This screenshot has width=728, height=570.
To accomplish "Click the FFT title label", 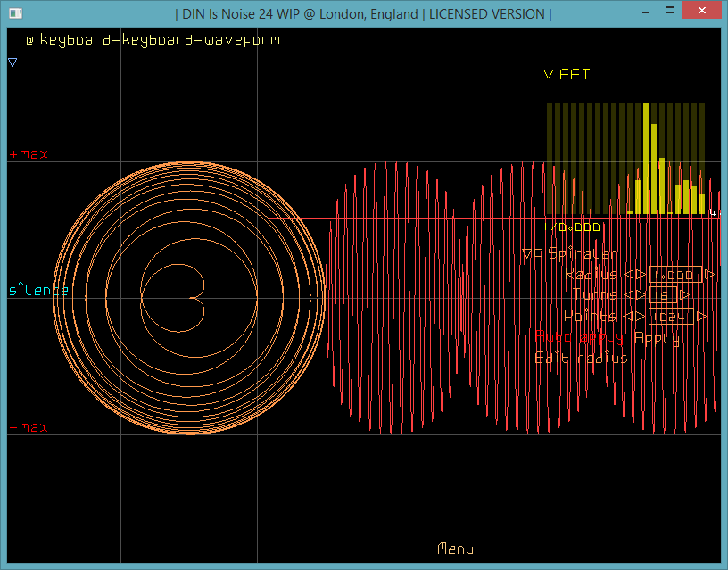I will [575, 74].
